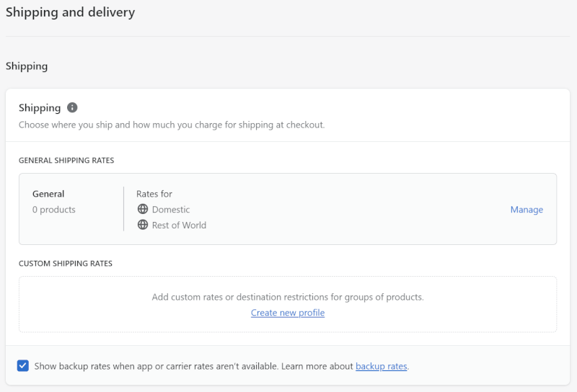Click the Show backup rates label text
The height and width of the screenshot is (392, 577).
pos(193,366)
